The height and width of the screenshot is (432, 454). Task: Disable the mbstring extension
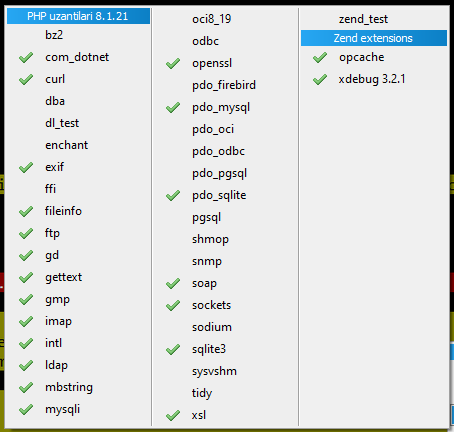click(x=78, y=387)
